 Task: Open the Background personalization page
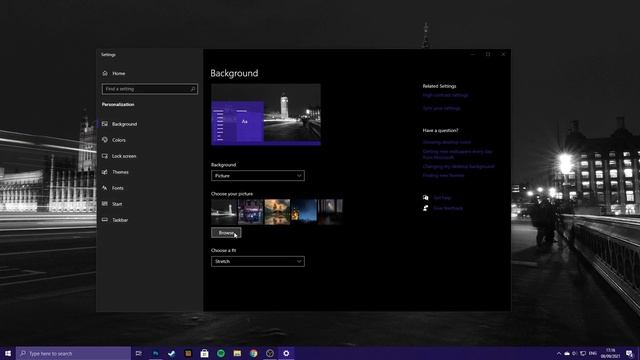coord(120,124)
